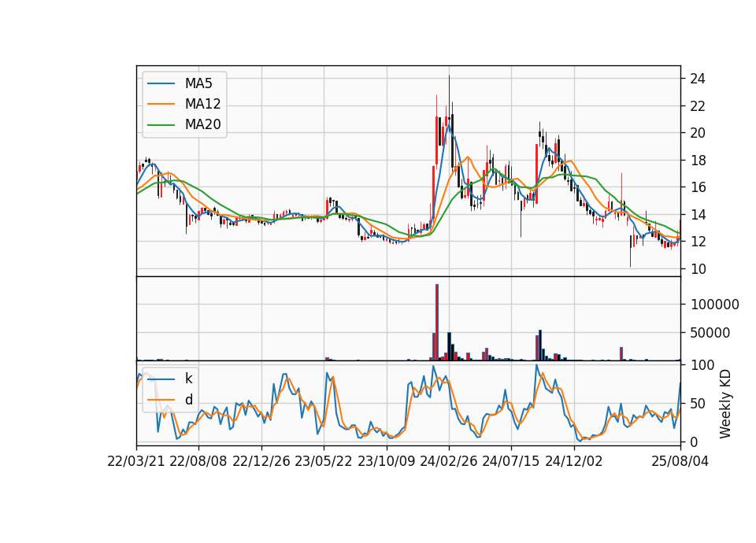
Task: Click the KD axis value 50
Action: coord(698,404)
